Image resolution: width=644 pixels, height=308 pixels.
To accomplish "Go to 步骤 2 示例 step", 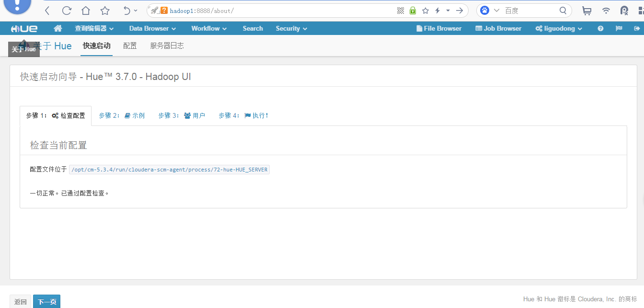I will [x=122, y=116].
